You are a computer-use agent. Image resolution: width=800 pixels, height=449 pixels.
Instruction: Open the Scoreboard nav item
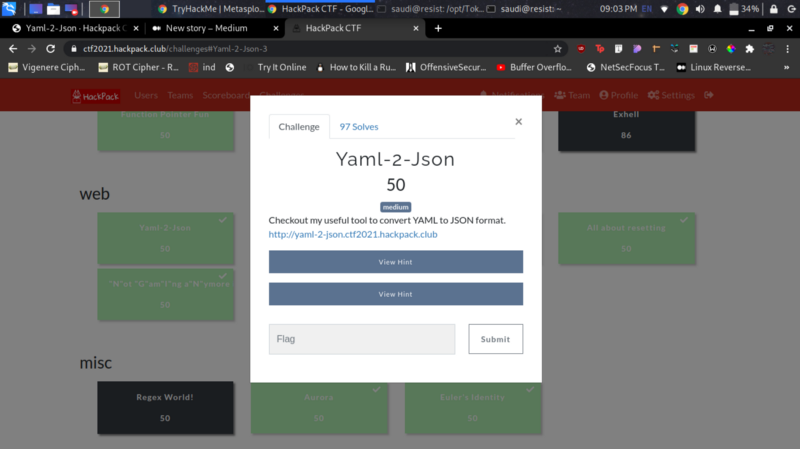click(x=226, y=95)
